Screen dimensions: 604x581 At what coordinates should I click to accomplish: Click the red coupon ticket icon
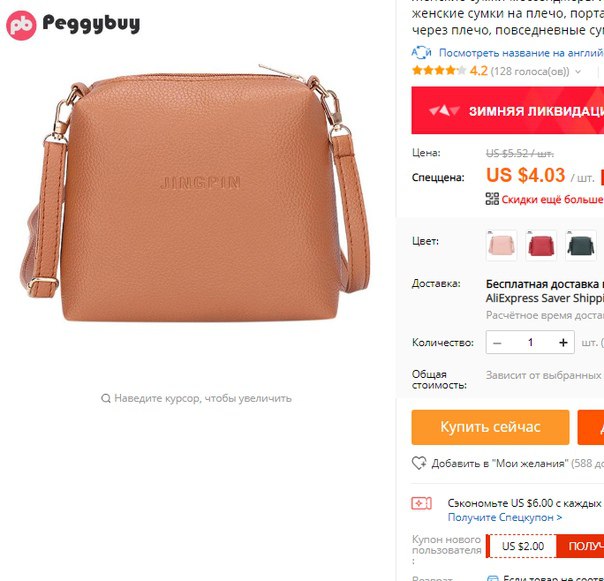[421, 503]
